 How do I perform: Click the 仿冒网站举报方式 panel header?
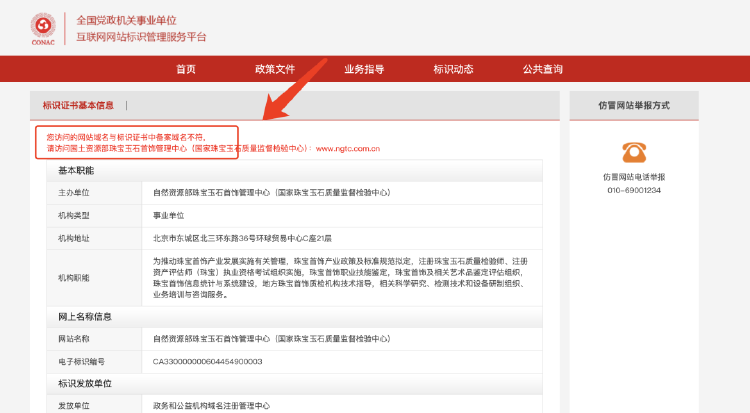[x=634, y=105]
